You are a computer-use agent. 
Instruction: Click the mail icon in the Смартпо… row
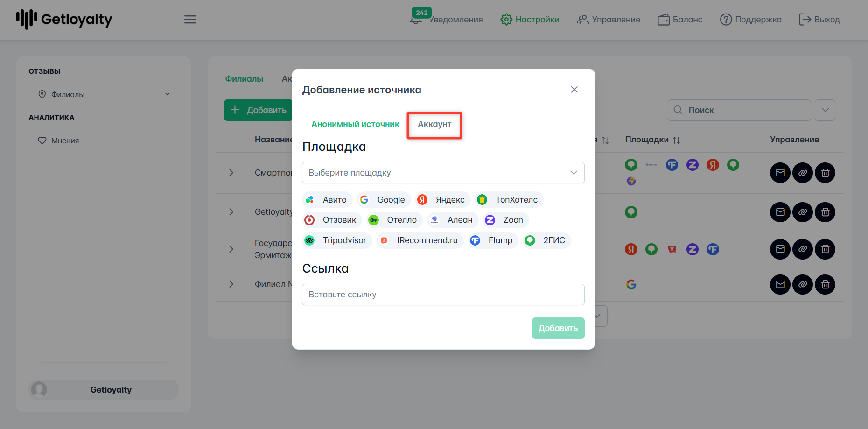point(780,173)
